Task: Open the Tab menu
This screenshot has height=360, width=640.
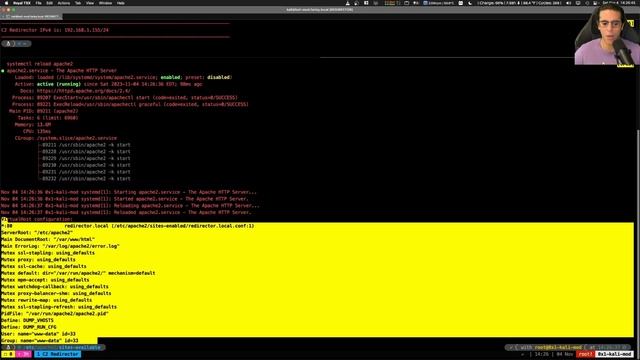Action: pyautogui.click(x=78, y=3)
